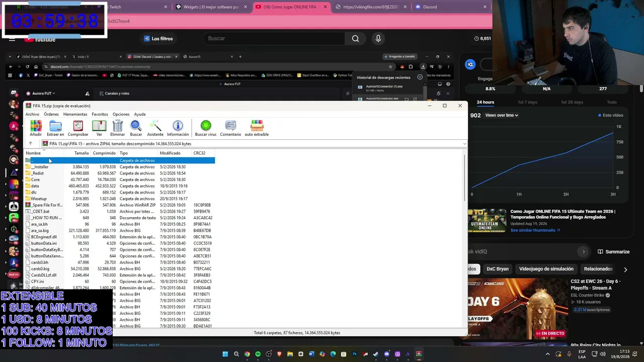
Task: Click the Comprobar archive test icon
Action: tap(78, 128)
